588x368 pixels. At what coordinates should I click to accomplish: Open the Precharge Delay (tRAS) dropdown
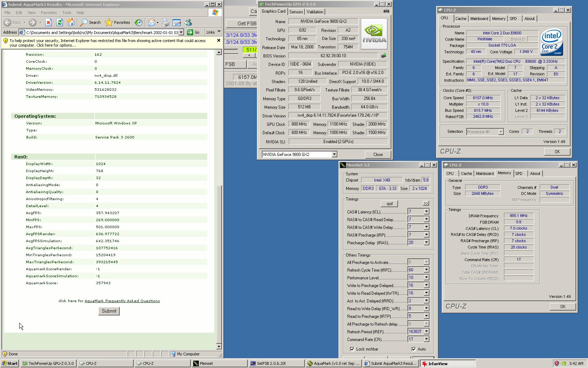[x=426, y=243]
